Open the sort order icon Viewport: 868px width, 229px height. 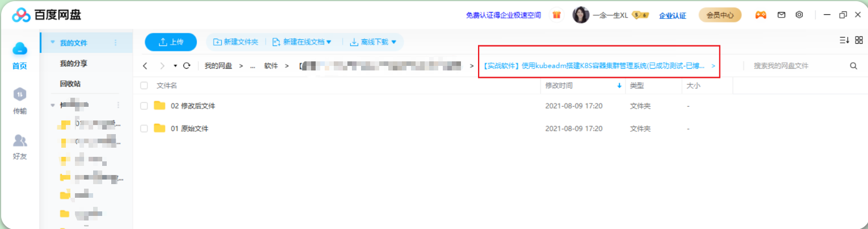844,40
